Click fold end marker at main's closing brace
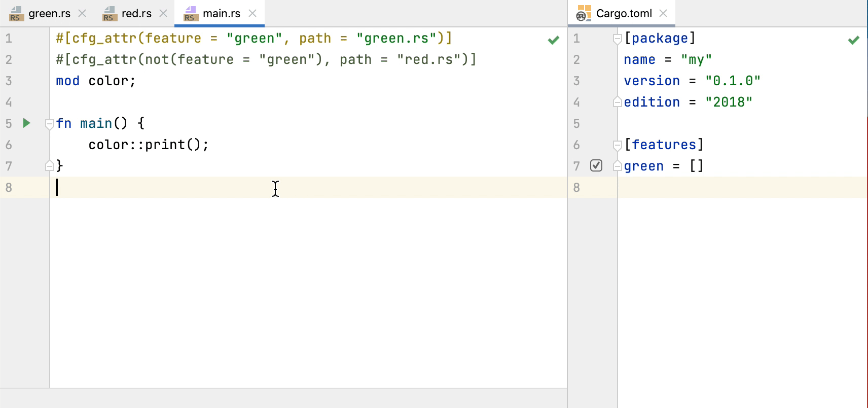 tap(49, 165)
